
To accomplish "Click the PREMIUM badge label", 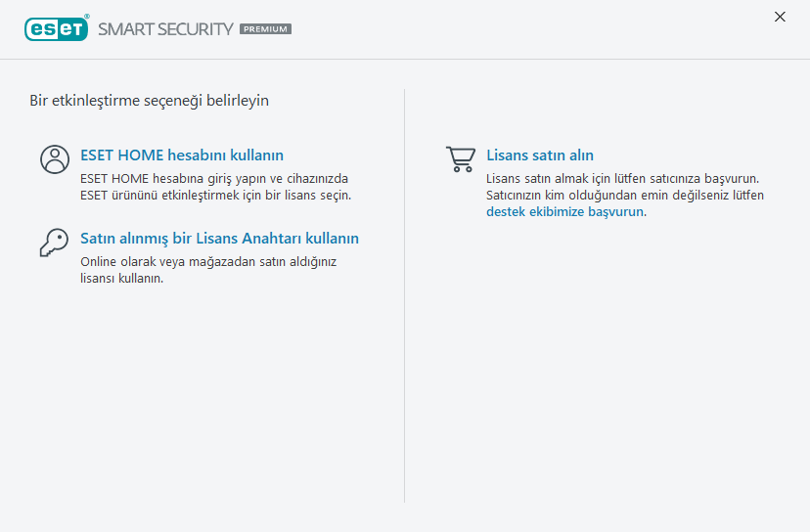I will tap(265, 29).
